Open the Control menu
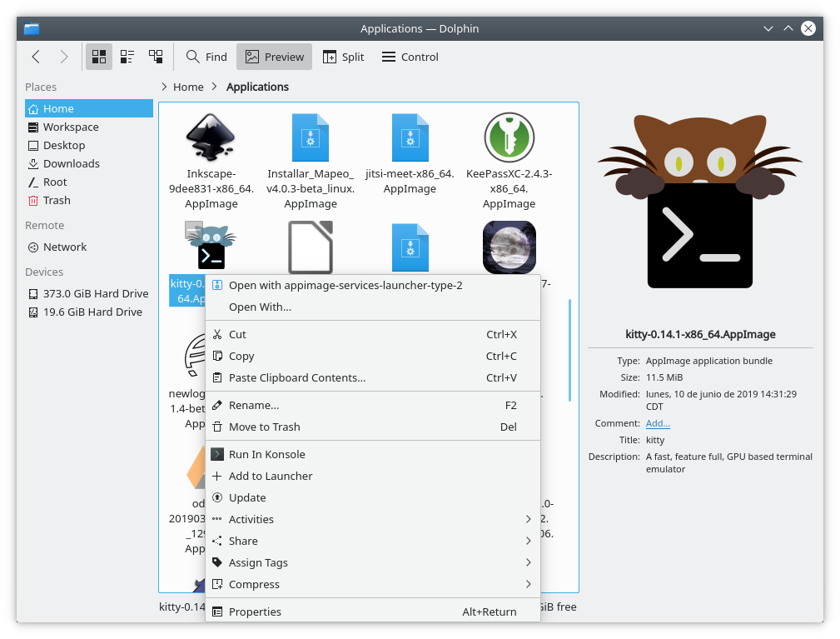This screenshot has height=639, width=840. tap(410, 57)
